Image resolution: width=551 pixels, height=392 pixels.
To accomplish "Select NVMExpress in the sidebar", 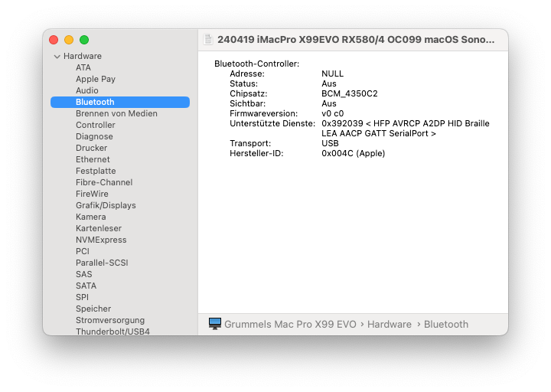I will click(101, 240).
